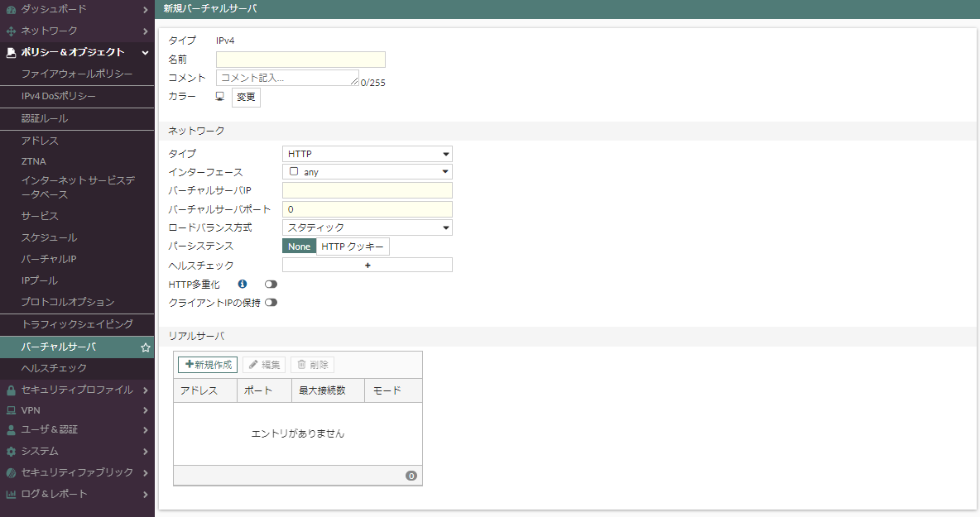Sort by アドレス column header

pos(205,390)
